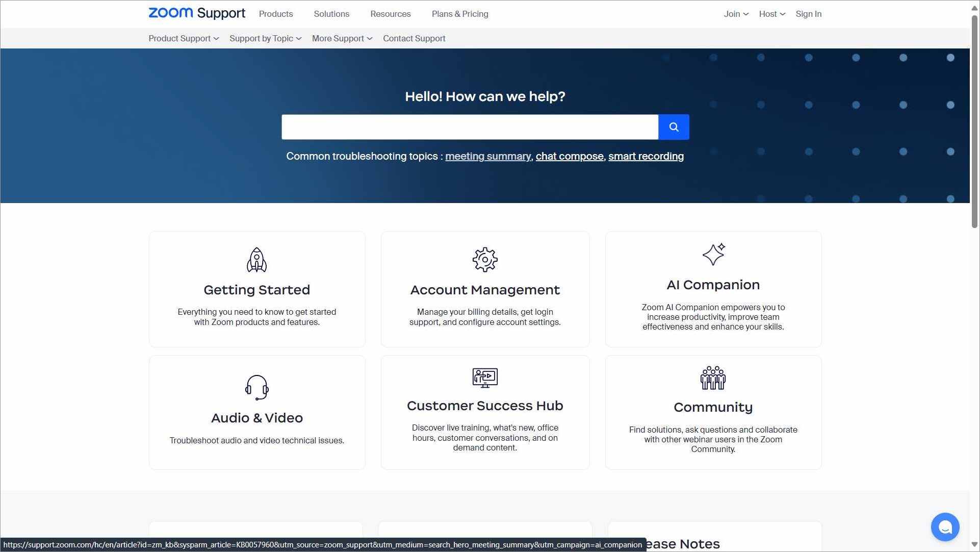Go to Plans & Pricing

[x=460, y=14]
